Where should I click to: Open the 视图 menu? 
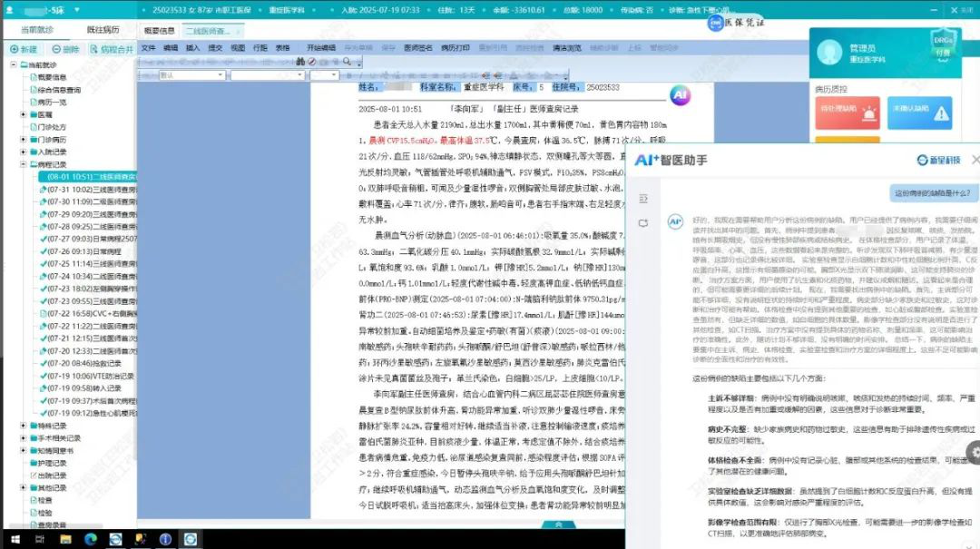click(238, 47)
